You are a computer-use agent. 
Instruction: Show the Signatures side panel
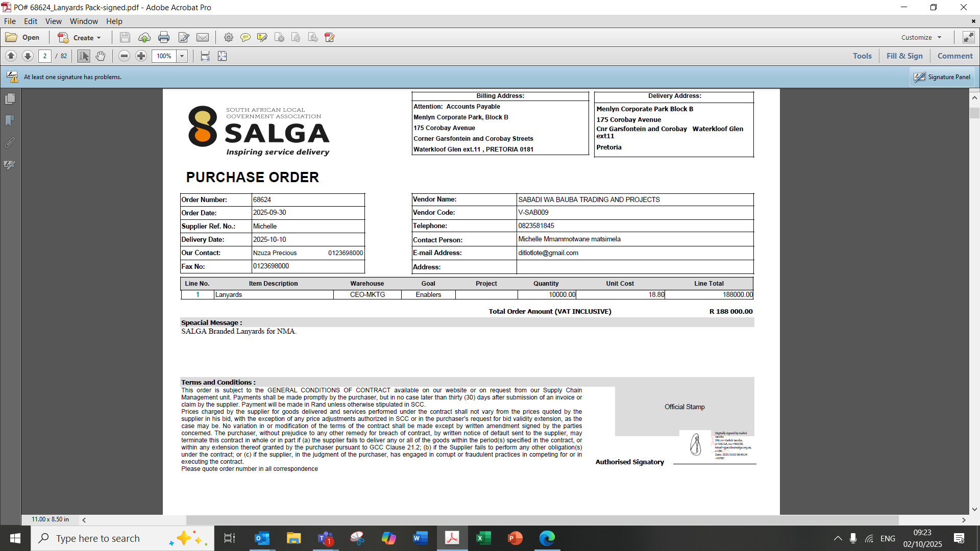[10, 165]
